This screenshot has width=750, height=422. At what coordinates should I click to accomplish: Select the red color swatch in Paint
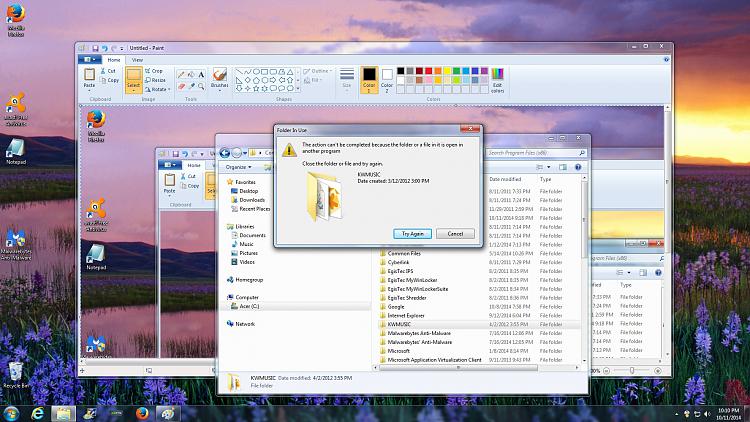click(x=429, y=71)
